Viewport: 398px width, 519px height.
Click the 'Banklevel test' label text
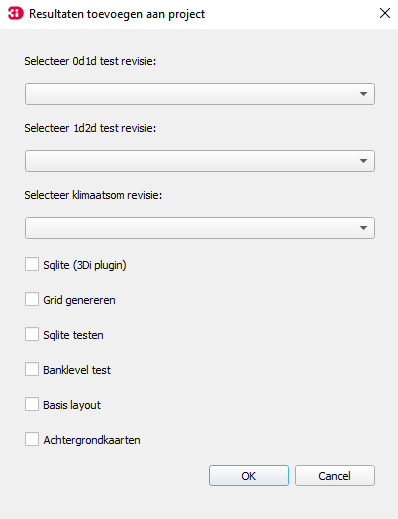(x=77, y=370)
